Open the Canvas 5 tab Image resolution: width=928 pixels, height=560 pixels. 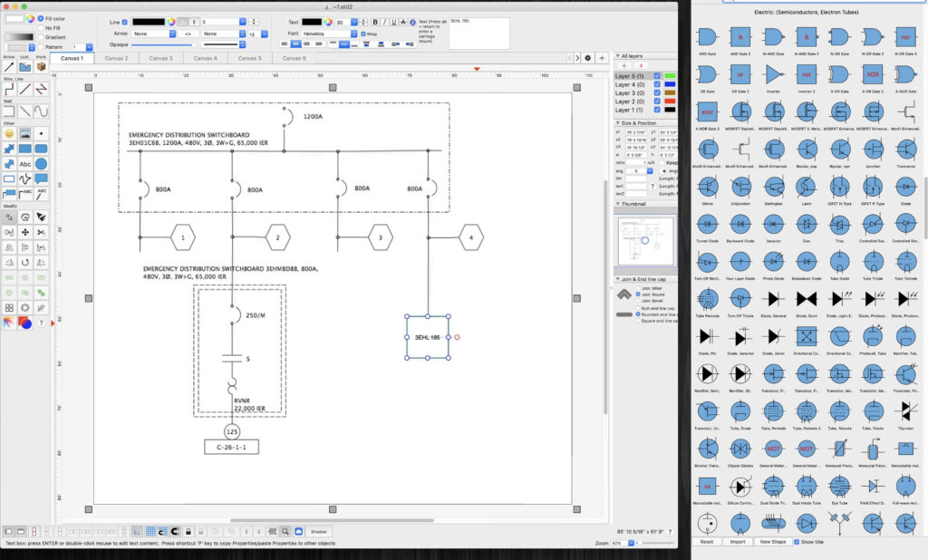[249, 58]
